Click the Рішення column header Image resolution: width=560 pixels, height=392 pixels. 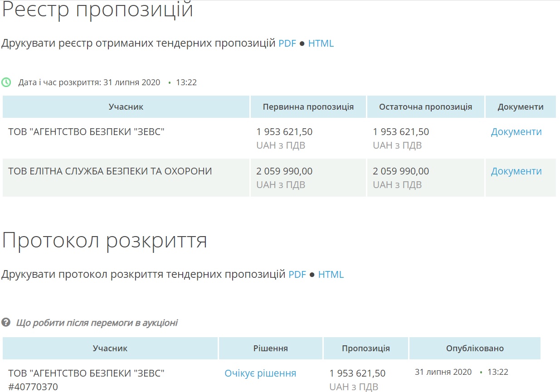(271, 348)
